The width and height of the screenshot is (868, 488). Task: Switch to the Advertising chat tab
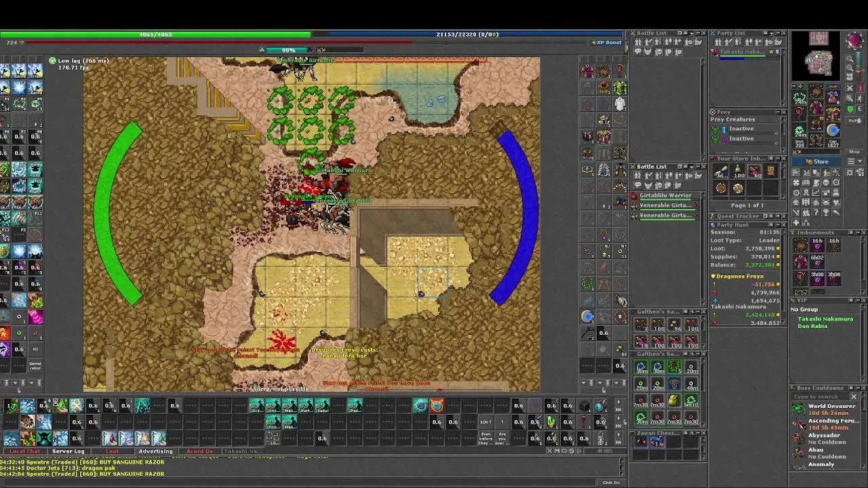pyautogui.click(x=155, y=451)
